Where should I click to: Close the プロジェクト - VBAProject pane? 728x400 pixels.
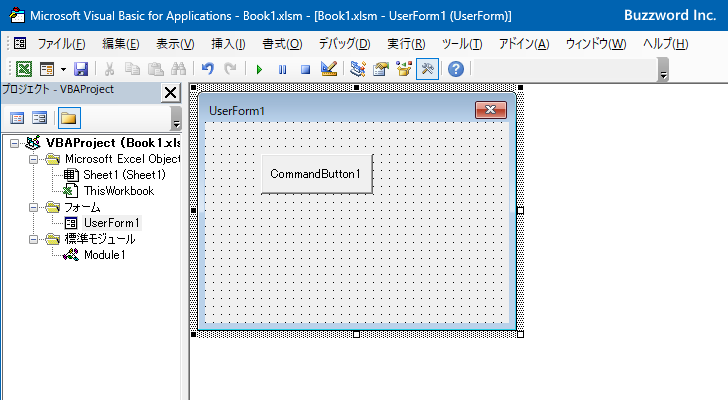click(x=170, y=93)
